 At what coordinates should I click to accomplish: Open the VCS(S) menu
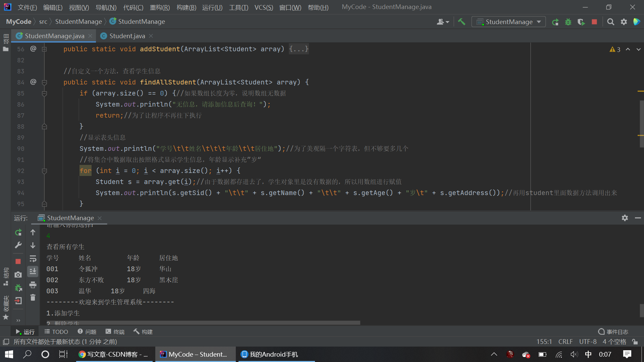pos(264,7)
